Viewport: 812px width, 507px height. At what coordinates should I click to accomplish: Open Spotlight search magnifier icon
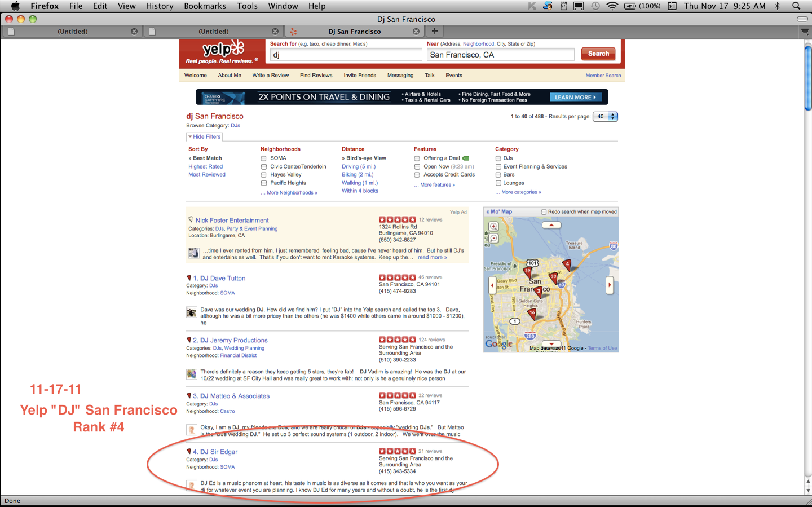[796, 6]
